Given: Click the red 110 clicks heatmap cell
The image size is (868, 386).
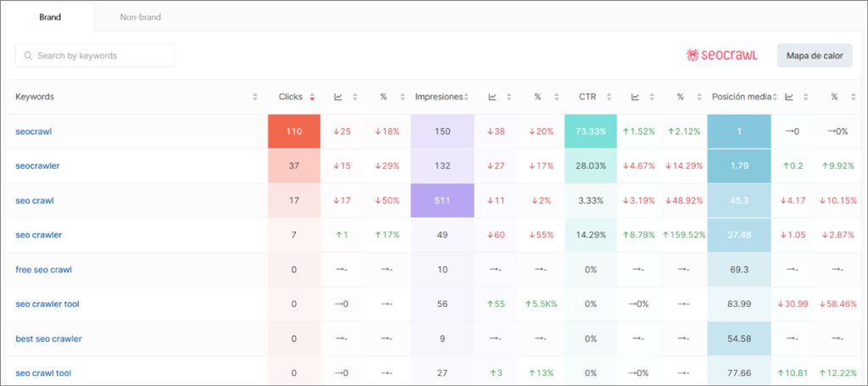Looking at the screenshot, I should tap(294, 131).
